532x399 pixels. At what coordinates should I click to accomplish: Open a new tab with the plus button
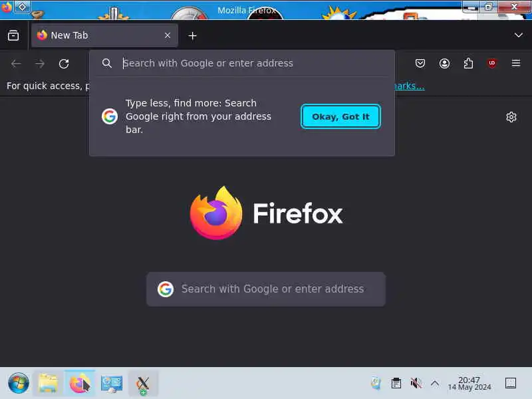click(192, 36)
